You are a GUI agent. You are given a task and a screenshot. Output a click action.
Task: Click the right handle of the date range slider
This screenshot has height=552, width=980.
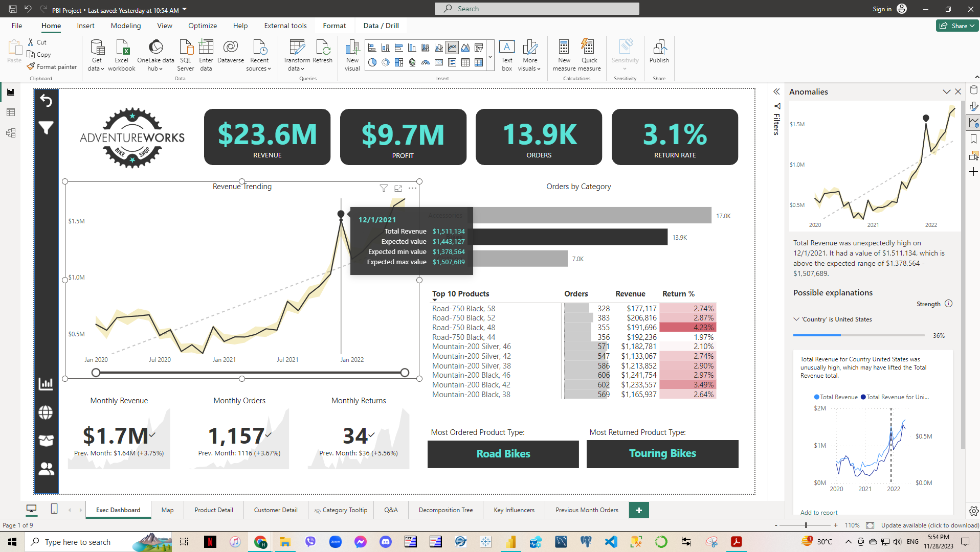(x=405, y=373)
